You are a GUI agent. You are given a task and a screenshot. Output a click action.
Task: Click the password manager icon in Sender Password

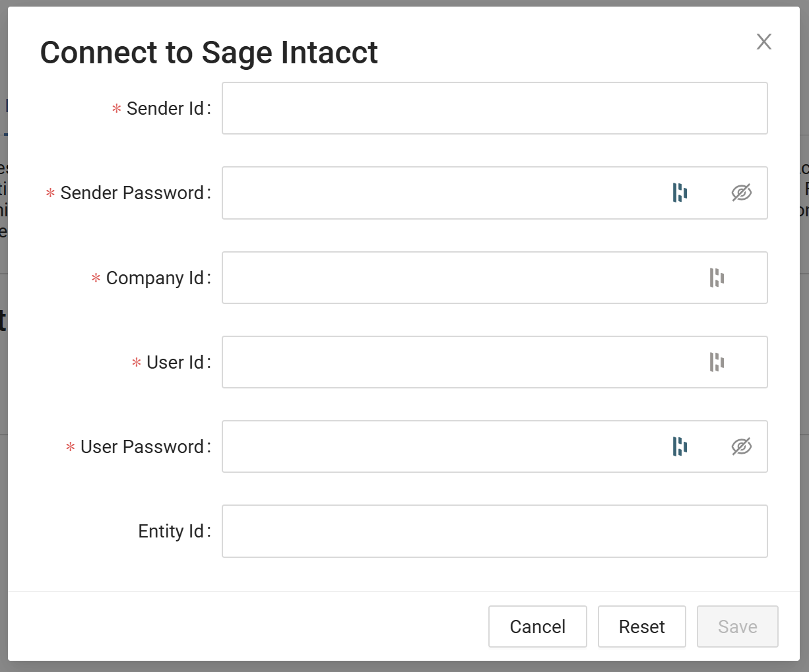pyautogui.click(x=680, y=193)
